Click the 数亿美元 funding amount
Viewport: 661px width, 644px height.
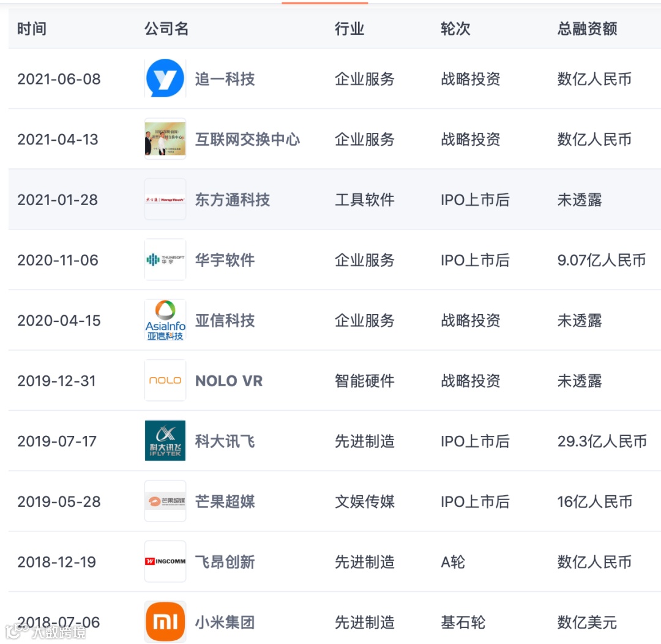(x=587, y=622)
